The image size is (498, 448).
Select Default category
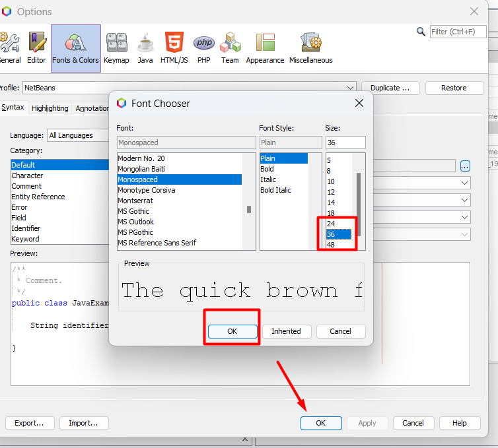pos(59,165)
